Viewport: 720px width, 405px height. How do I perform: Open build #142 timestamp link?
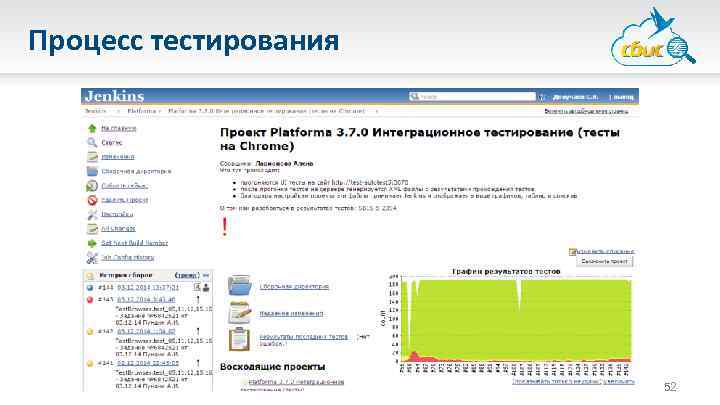pos(146,332)
